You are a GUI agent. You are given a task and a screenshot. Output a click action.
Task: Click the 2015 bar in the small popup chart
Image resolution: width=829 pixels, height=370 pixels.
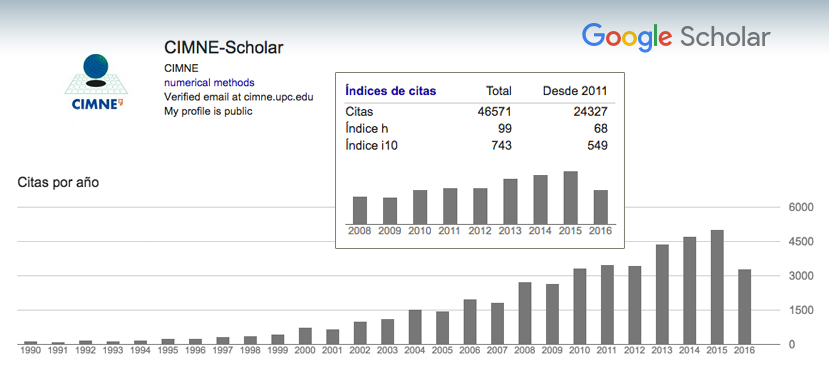pos(570,198)
